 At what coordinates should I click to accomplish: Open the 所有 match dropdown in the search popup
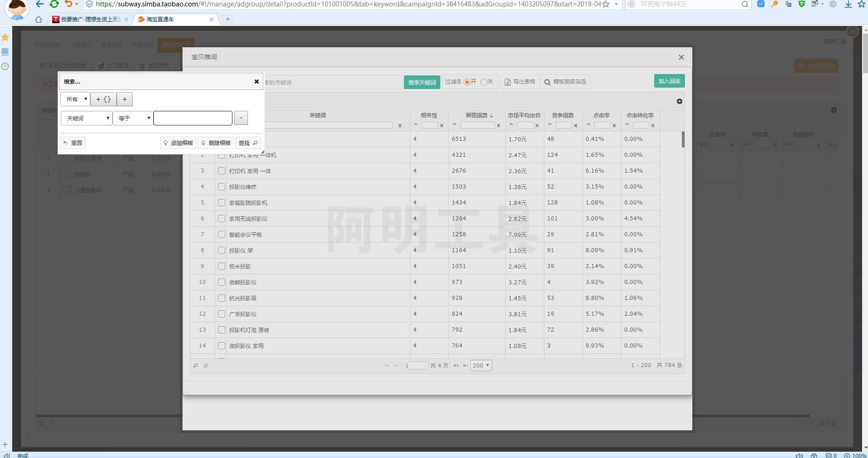75,99
